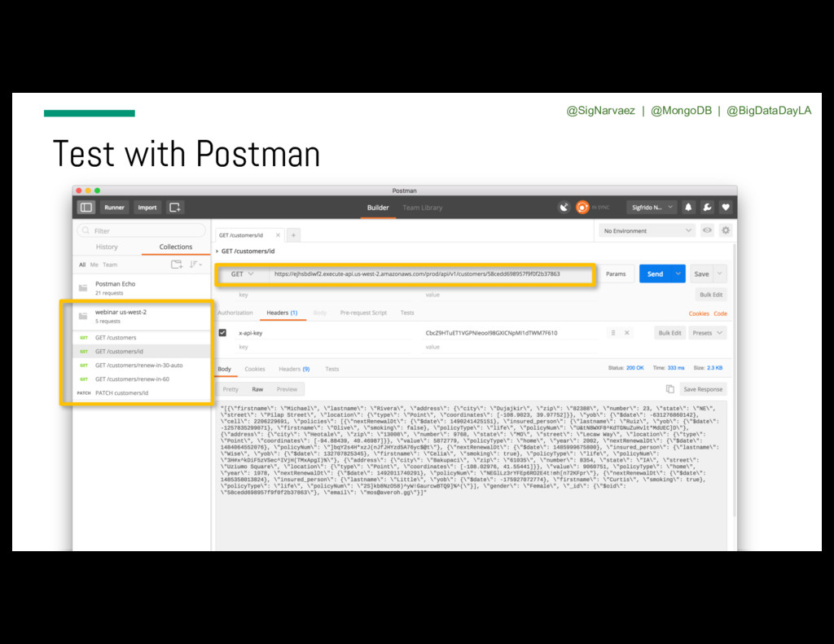
Task: Switch to the Builder tab
Action: click(378, 208)
